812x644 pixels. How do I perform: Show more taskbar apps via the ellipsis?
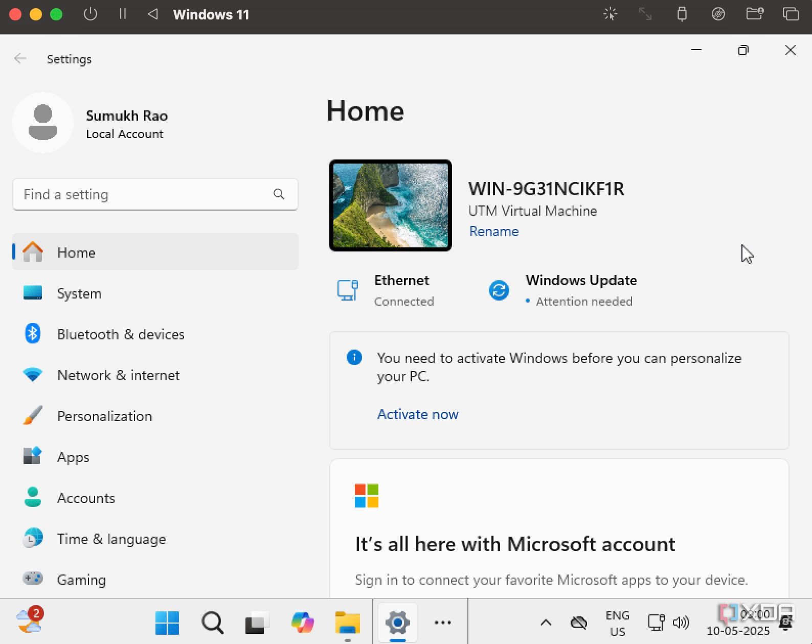click(x=442, y=623)
